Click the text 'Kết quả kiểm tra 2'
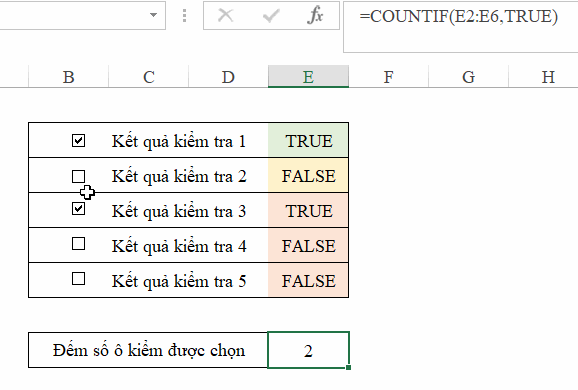 point(179,177)
